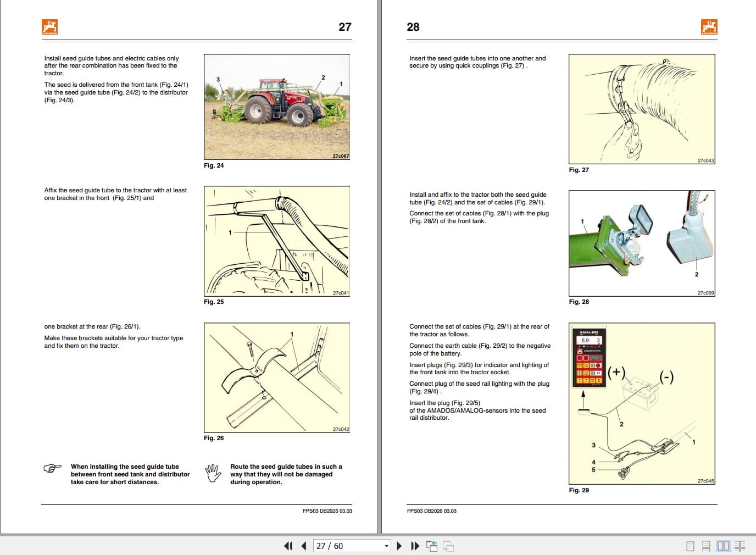Click the "one bracket at the rear" line

point(92,326)
